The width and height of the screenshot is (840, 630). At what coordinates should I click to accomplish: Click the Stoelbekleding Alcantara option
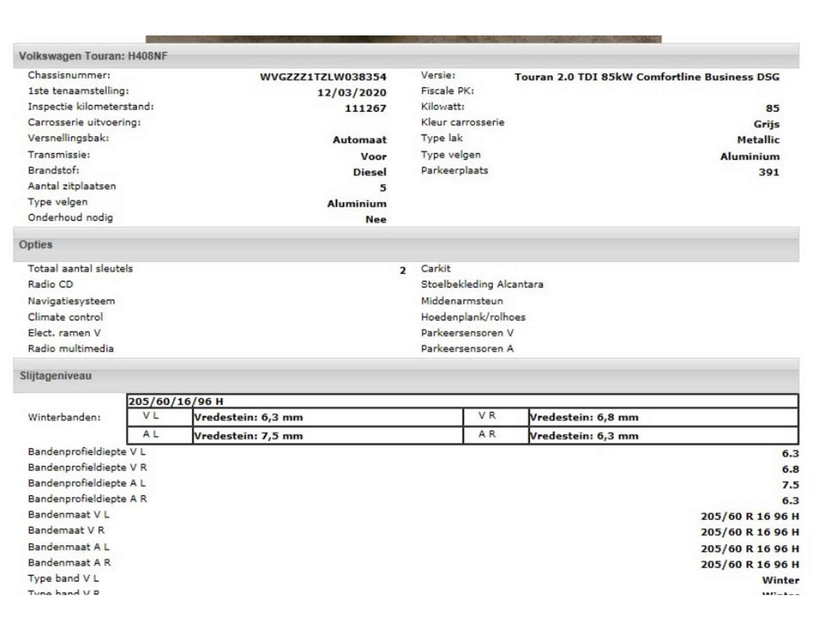tap(482, 284)
